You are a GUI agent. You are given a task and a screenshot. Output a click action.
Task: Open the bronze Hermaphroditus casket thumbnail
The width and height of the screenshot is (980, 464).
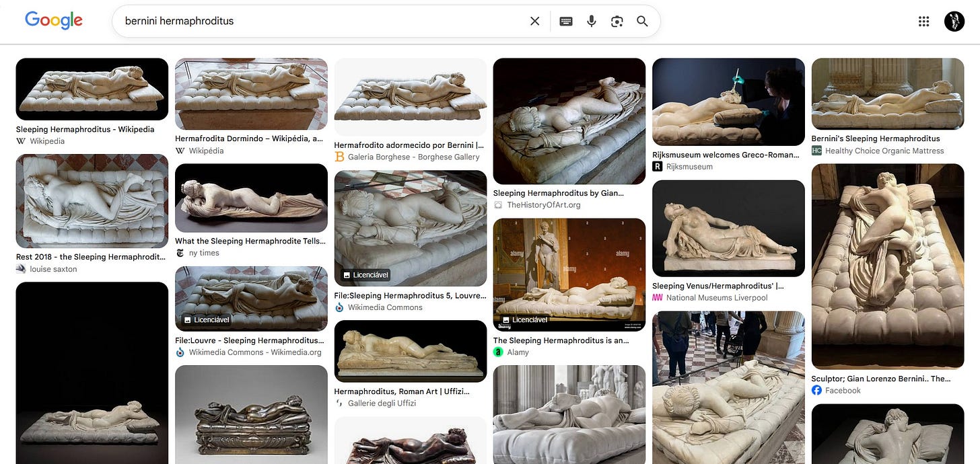pos(251,414)
